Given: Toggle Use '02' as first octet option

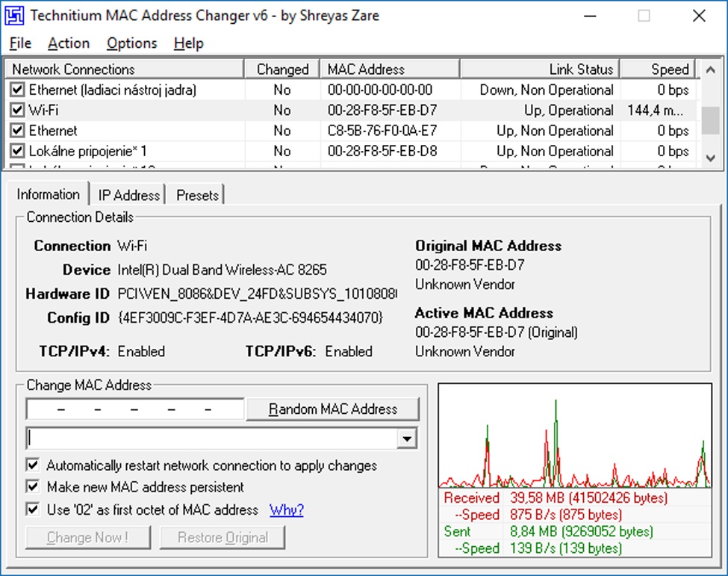Looking at the screenshot, I should click(33, 509).
